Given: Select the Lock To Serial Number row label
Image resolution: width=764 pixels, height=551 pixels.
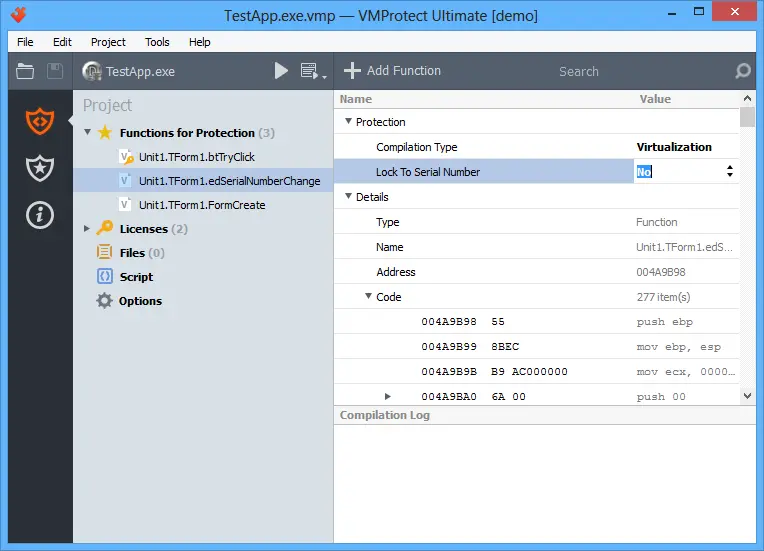Looking at the screenshot, I should click(x=428, y=172).
